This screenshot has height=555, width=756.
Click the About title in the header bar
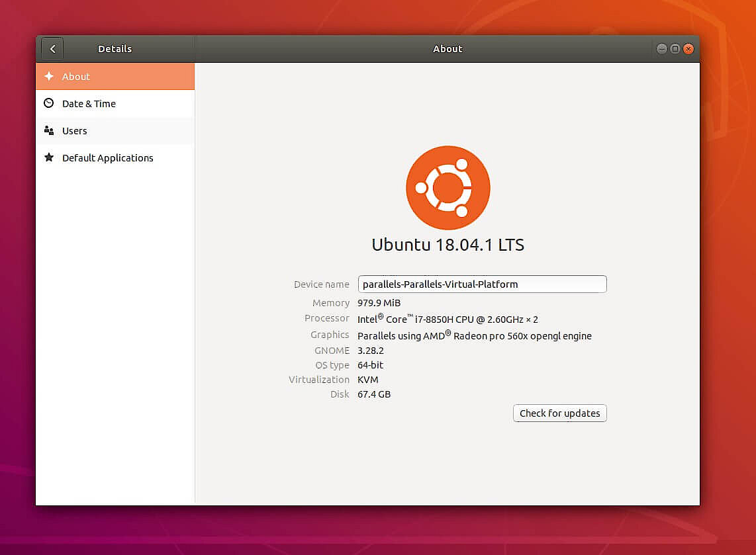pos(448,48)
